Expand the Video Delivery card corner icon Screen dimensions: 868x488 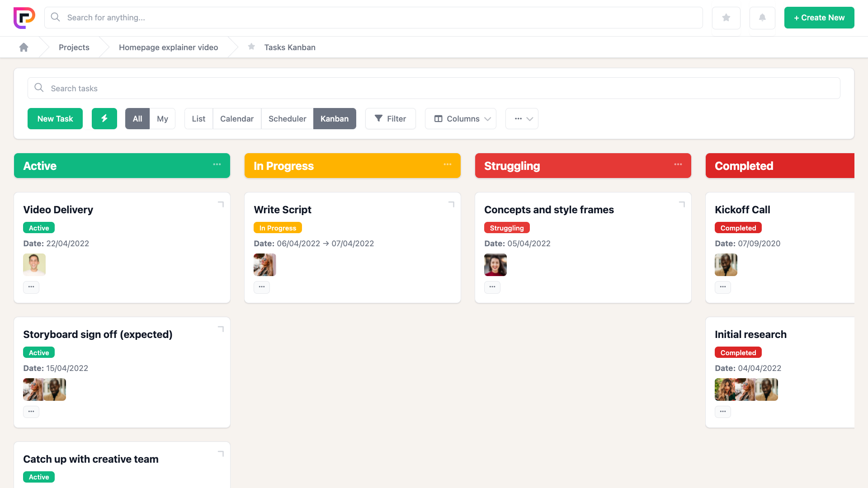point(221,204)
